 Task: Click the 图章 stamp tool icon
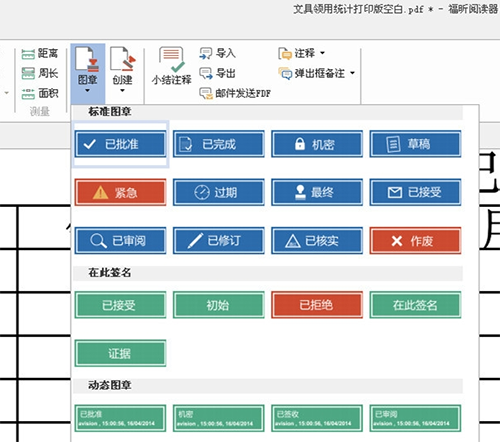coord(87,60)
